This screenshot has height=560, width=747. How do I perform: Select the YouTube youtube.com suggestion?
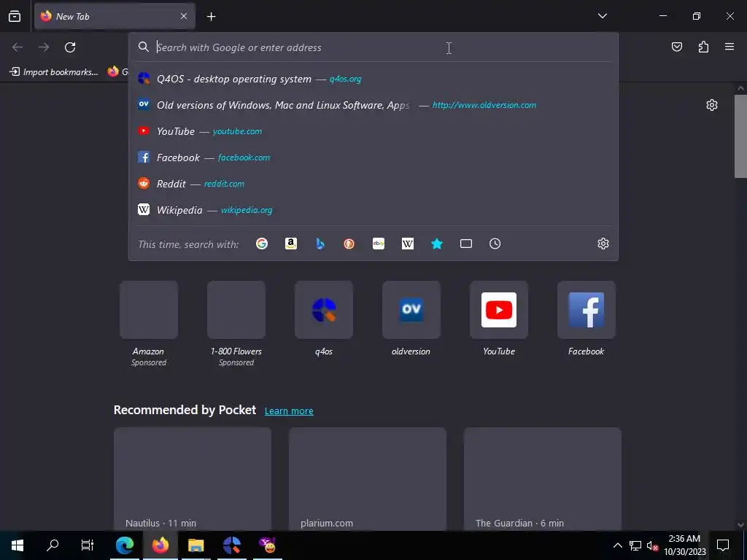[x=373, y=131]
